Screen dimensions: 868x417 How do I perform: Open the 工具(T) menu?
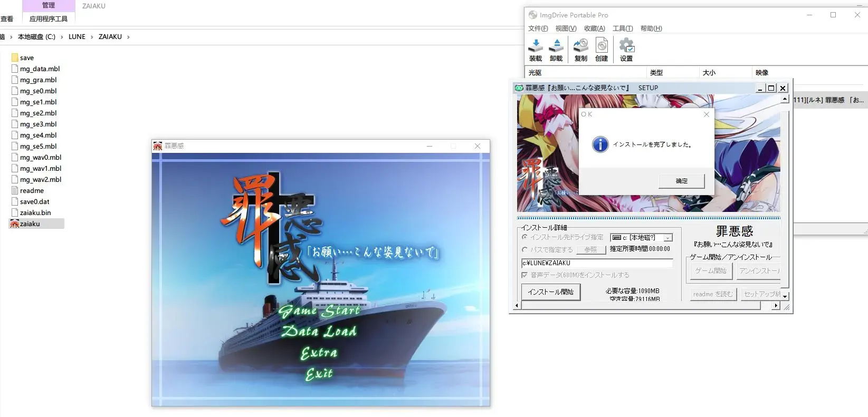pos(623,28)
